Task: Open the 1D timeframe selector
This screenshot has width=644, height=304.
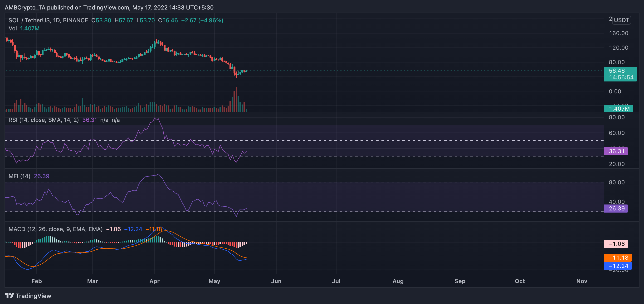Action: coord(57,20)
